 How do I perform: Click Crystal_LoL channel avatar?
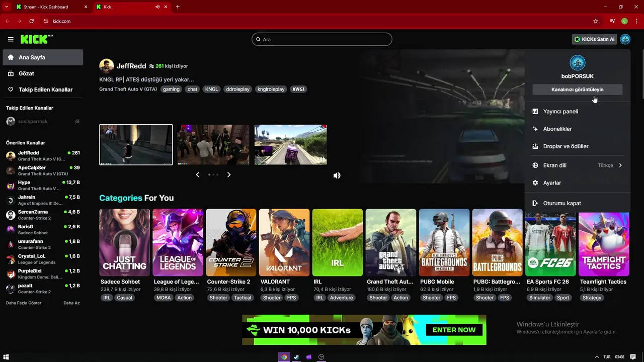pyautogui.click(x=11, y=259)
